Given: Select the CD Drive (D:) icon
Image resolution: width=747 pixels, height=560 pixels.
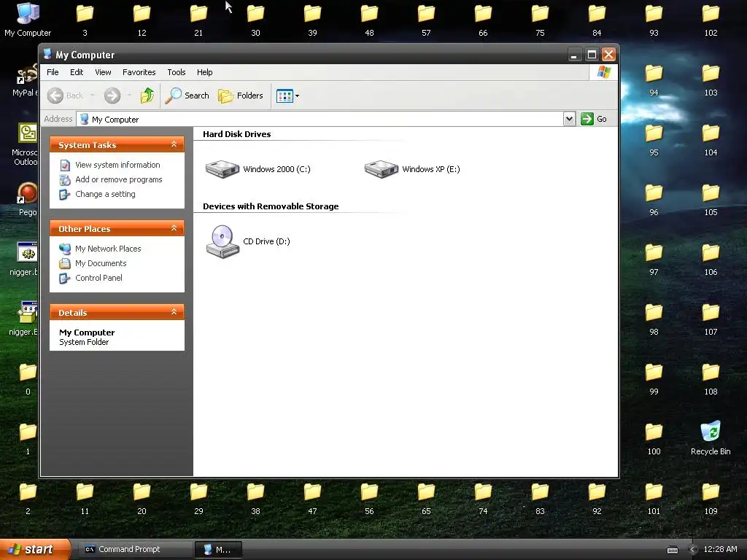Looking at the screenshot, I should (x=248, y=241).
